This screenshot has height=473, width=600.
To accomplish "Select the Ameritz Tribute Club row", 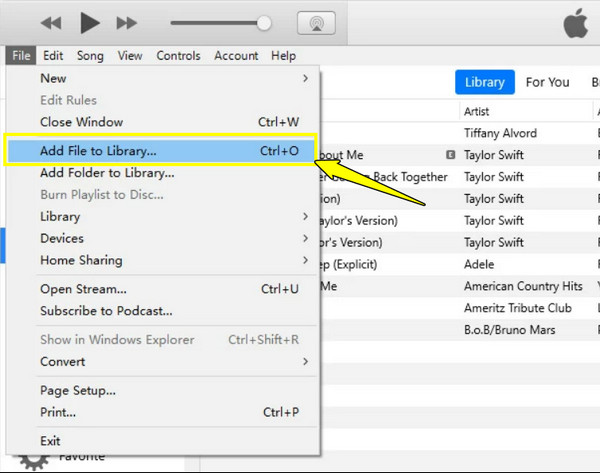I will 460,308.
